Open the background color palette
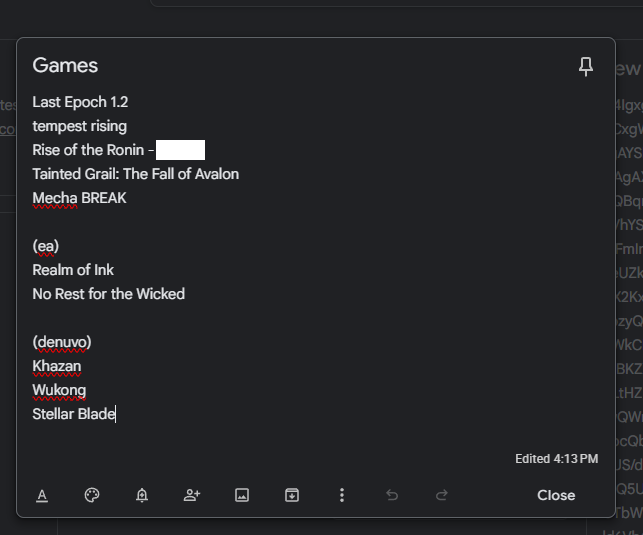643x535 pixels. (92, 495)
